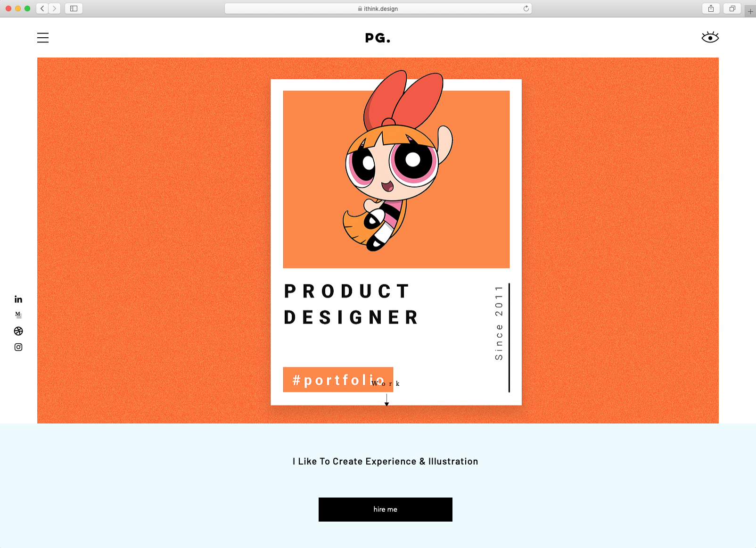Open the Dribbble social icon

coord(18,331)
